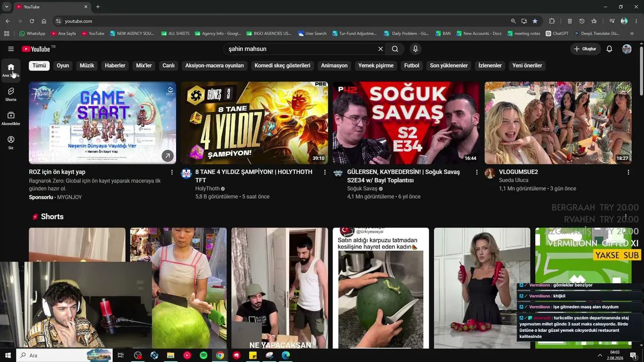The height and width of the screenshot is (362, 644).
Task: Open the Sueda Uluca channel avatar
Action: click(x=490, y=173)
